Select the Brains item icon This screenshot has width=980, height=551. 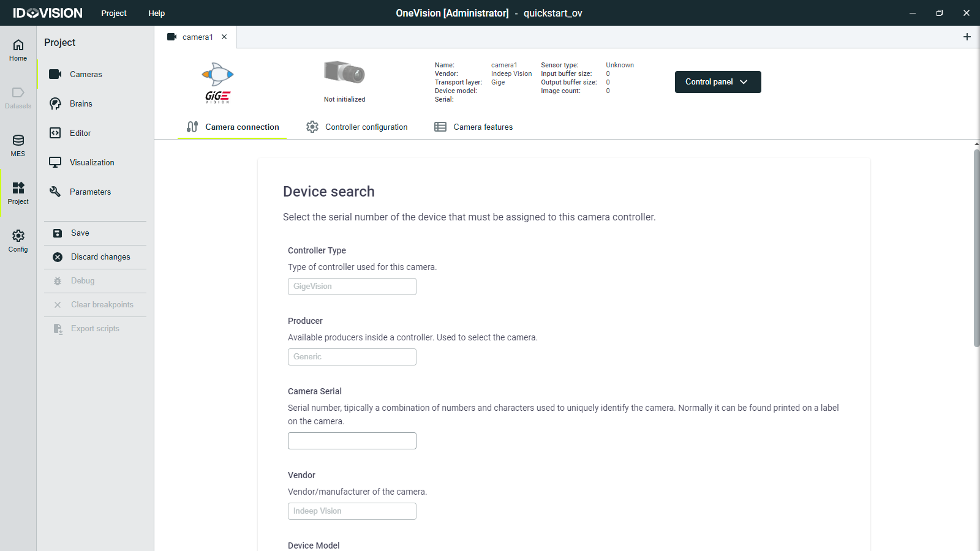click(55, 103)
